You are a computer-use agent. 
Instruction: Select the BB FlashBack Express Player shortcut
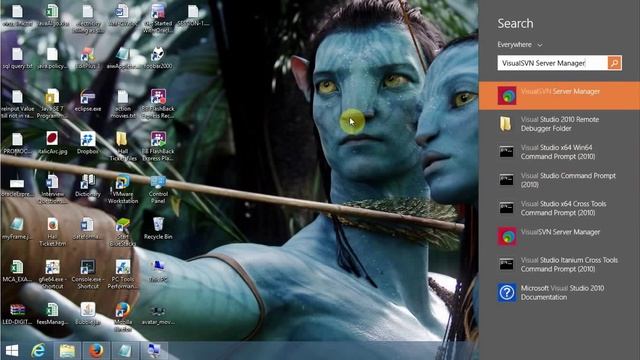(x=158, y=146)
